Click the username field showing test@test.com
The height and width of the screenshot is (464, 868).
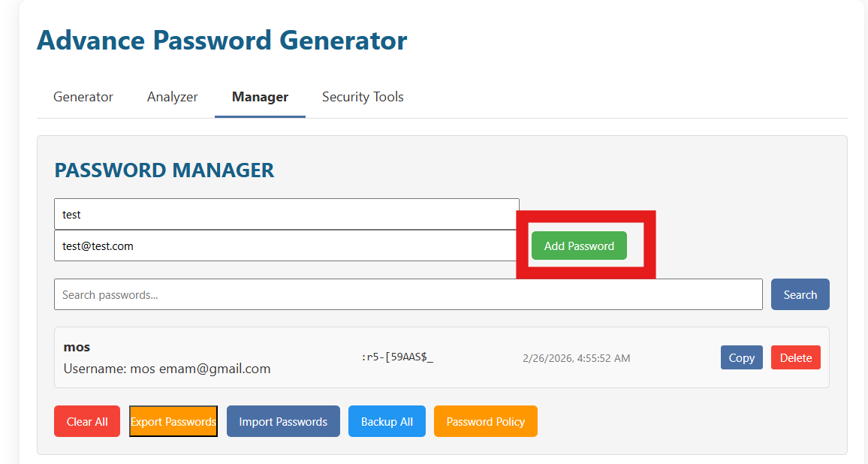click(285, 246)
